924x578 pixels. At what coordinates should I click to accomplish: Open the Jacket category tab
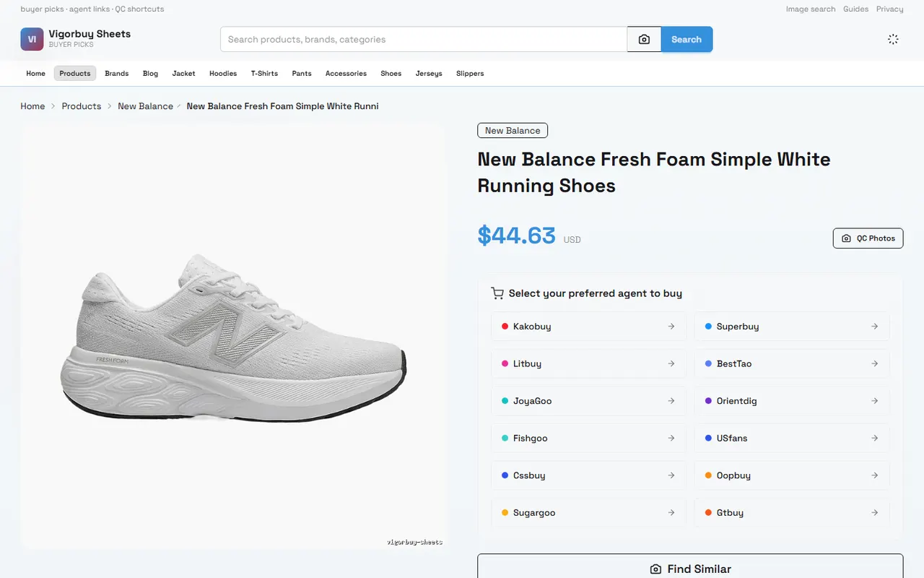[x=183, y=74]
